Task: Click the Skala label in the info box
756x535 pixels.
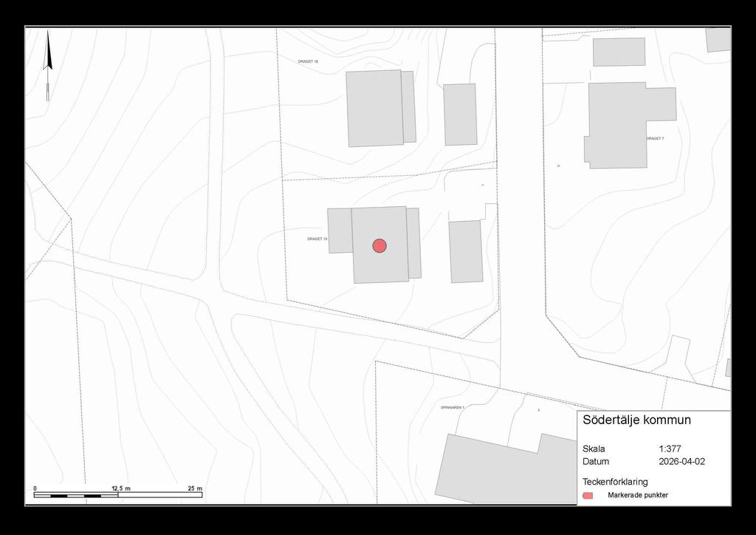Action: click(594, 449)
